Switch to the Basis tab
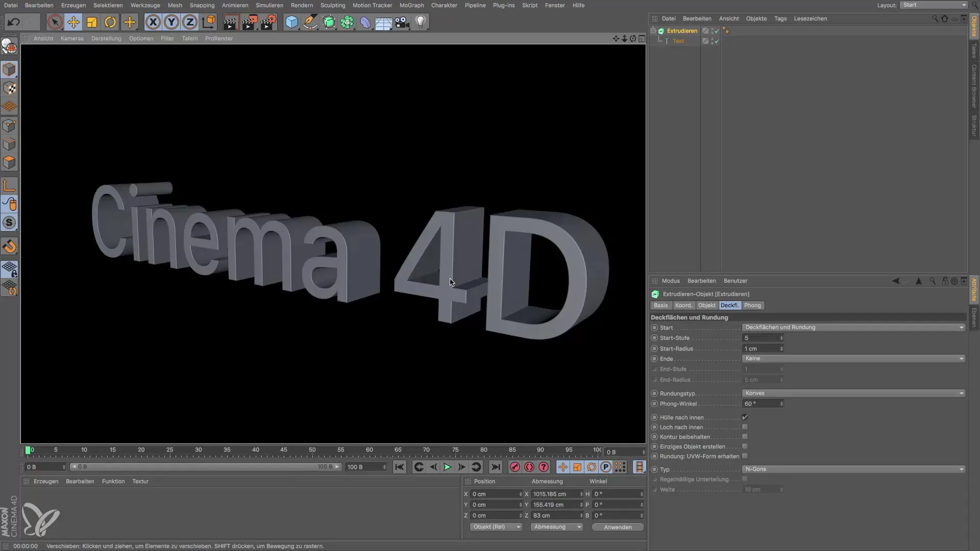Viewport: 980px width, 551px height. (x=660, y=306)
